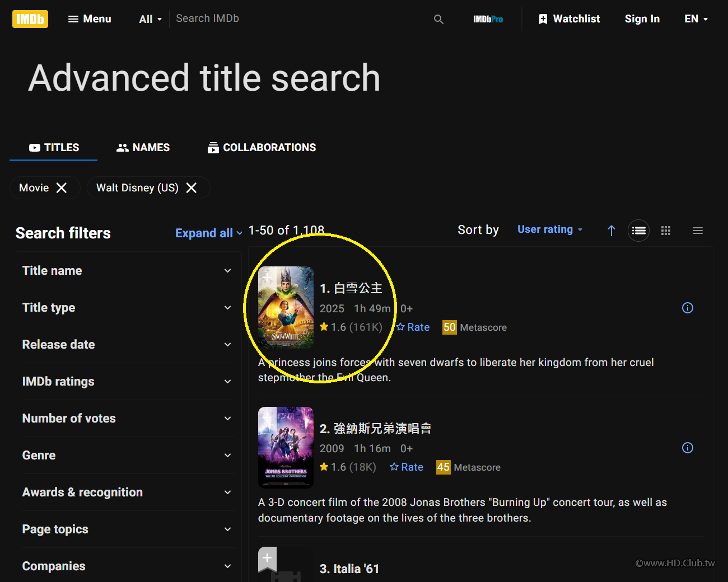Viewport: 728px width, 582px height.
Task: Expand the Companies filter
Action: click(128, 566)
